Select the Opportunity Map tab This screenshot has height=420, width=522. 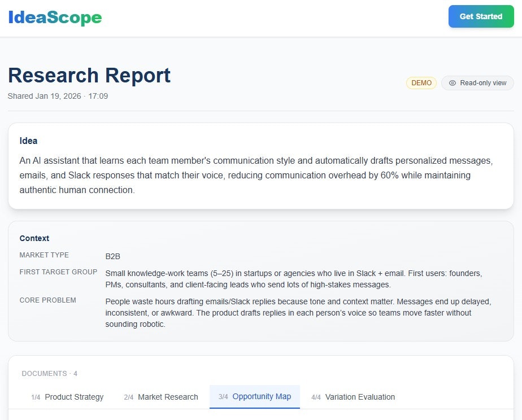pyautogui.click(x=262, y=397)
